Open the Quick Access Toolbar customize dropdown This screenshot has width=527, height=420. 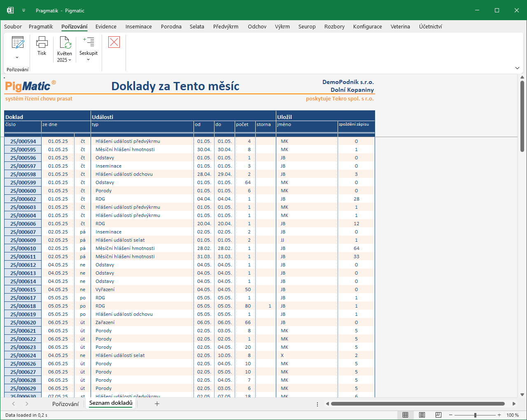click(x=23, y=10)
